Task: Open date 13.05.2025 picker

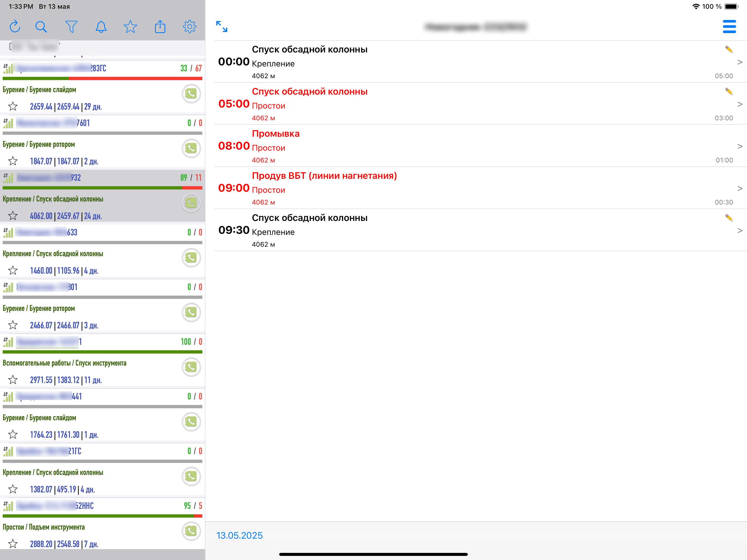Action: (x=240, y=535)
